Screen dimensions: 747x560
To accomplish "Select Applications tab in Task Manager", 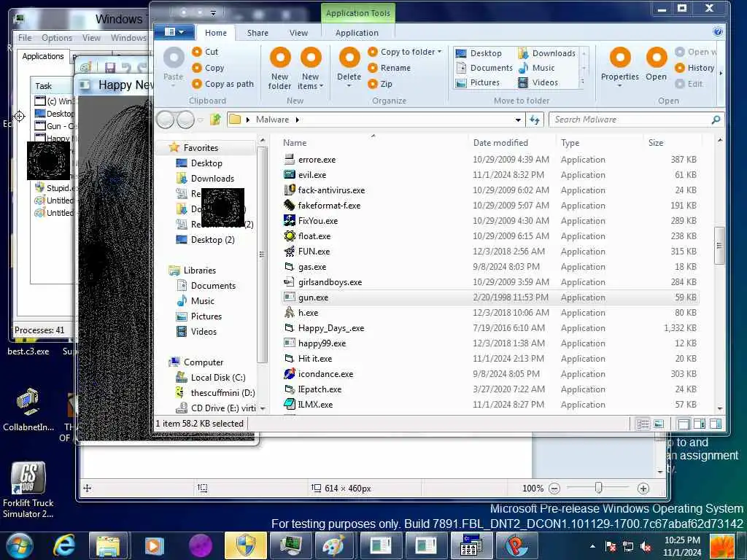I will point(43,56).
